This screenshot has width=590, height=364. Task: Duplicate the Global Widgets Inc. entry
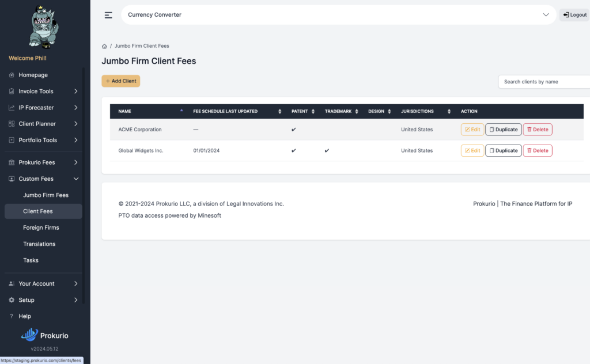click(x=503, y=151)
